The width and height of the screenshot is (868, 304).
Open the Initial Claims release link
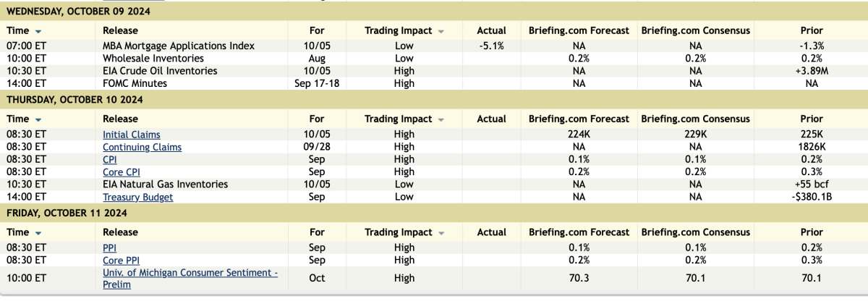click(131, 135)
